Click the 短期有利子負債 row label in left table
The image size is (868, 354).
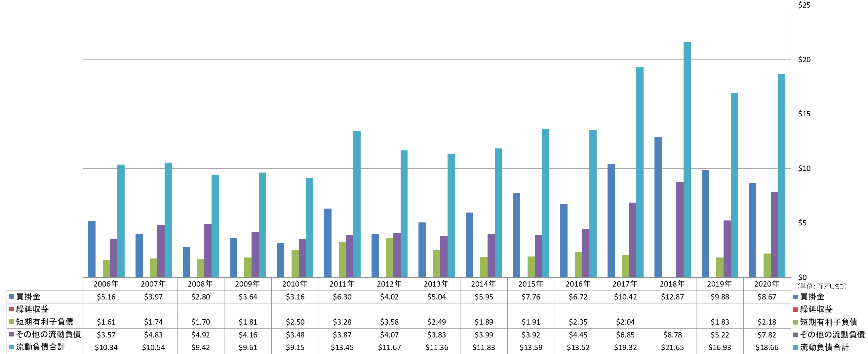click(x=45, y=322)
